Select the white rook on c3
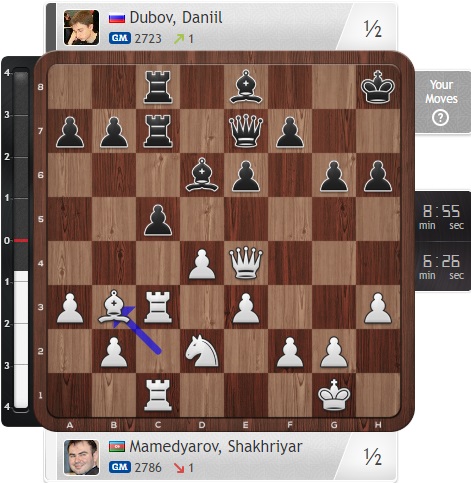The width and height of the screenshot is (471, 483). (x=158, y=307)
